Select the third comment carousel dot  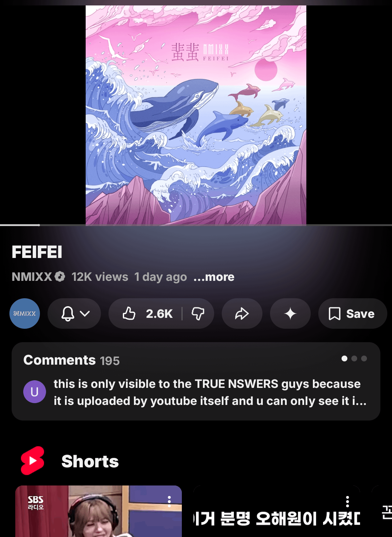pyautogui.click(x=364, y=358)
